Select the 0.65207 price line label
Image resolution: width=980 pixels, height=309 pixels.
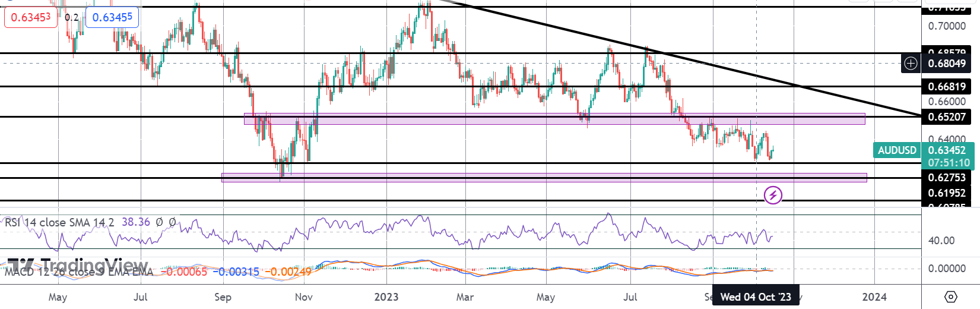click(x=947, y=116)
